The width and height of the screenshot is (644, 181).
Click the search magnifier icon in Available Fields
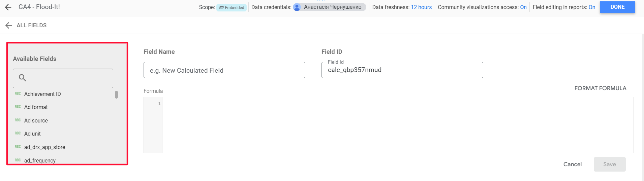click(x=23, y=78)
